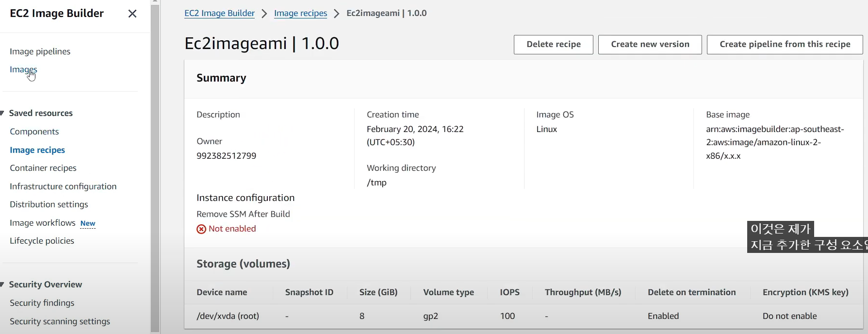Click the New badge beside Image workflows
Image resolution: width=868 pixels, height=334 pixels.
point(88,223)
